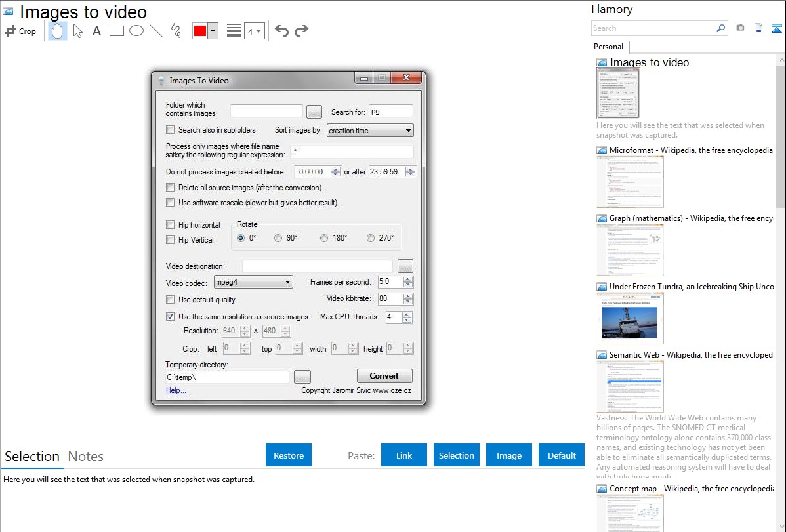The image size is (786, 532).
Task: Open the Sort images by dropdown
Action: (x=370, y=131)
